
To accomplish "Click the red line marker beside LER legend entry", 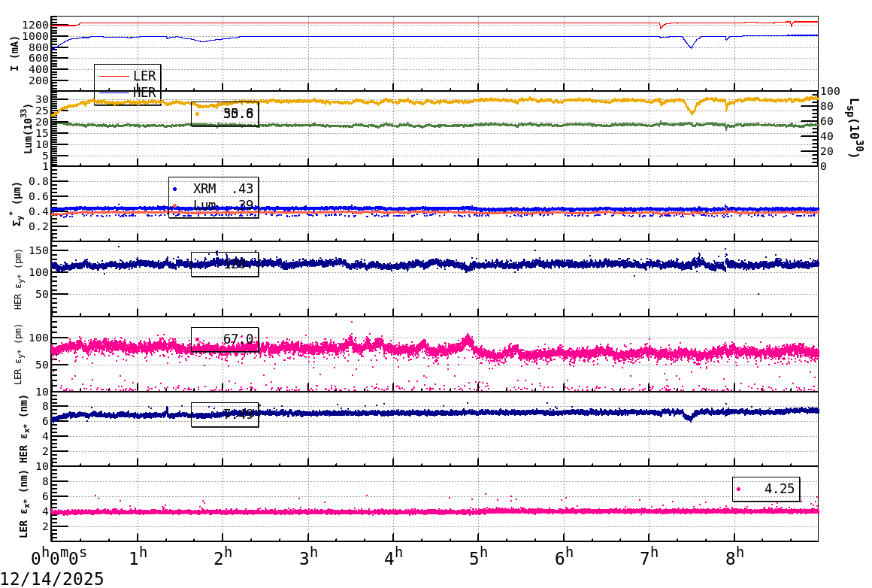I will [115, 75].
